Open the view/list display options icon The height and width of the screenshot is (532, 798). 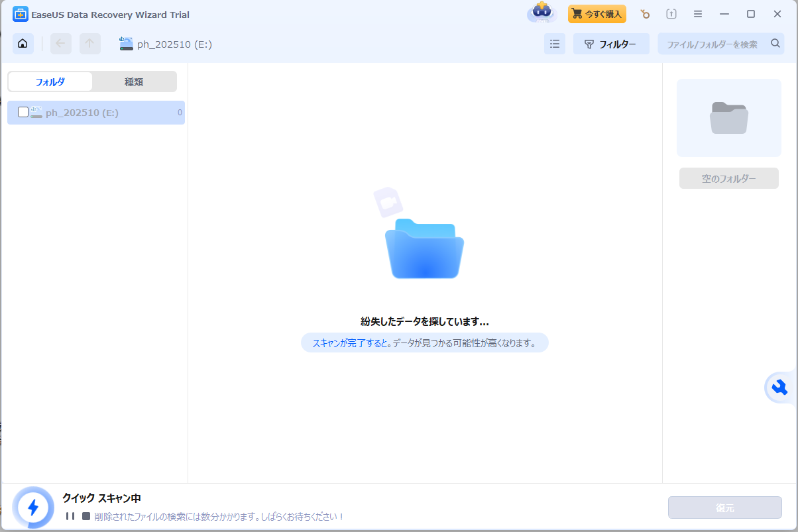click(x=555, y=43)
